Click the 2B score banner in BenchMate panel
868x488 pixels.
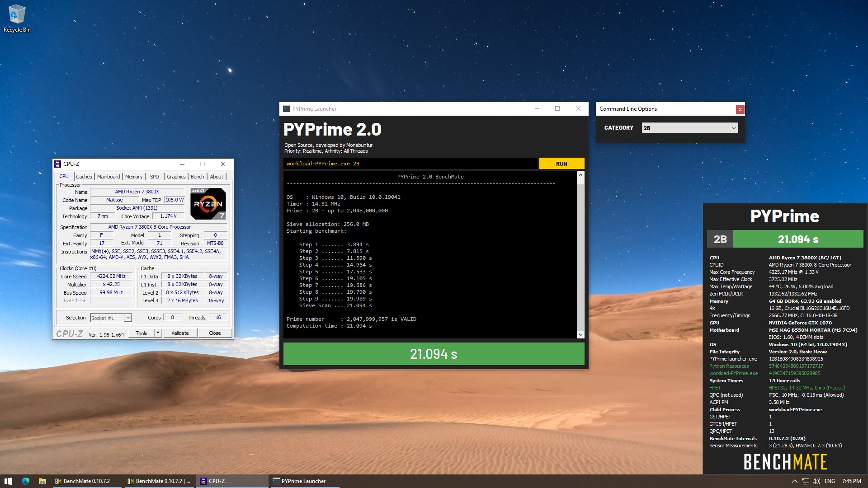785,239
